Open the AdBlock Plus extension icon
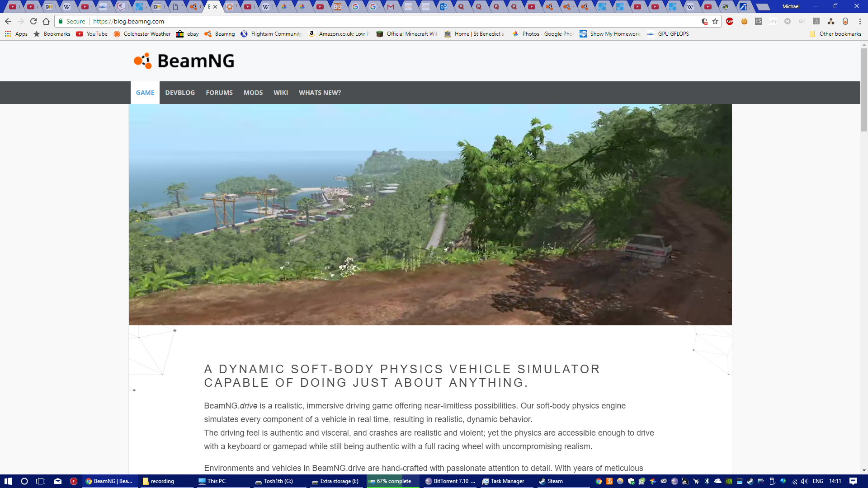The width and height of the screenshot is (868, 488). 730,21
